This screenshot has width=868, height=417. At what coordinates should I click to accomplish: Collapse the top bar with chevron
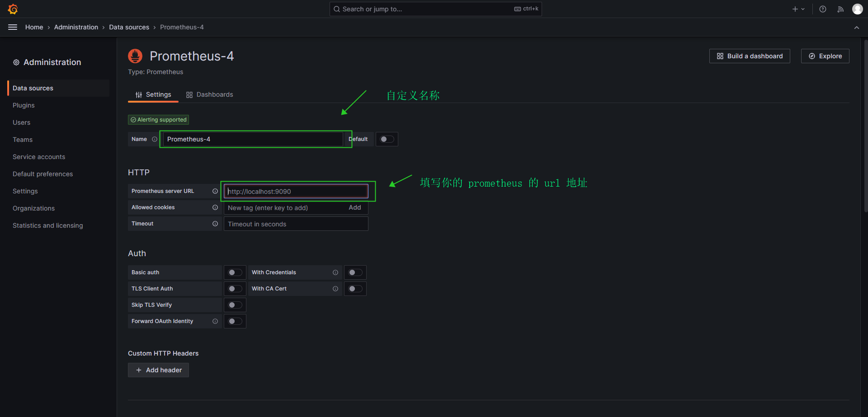[856, 28]
